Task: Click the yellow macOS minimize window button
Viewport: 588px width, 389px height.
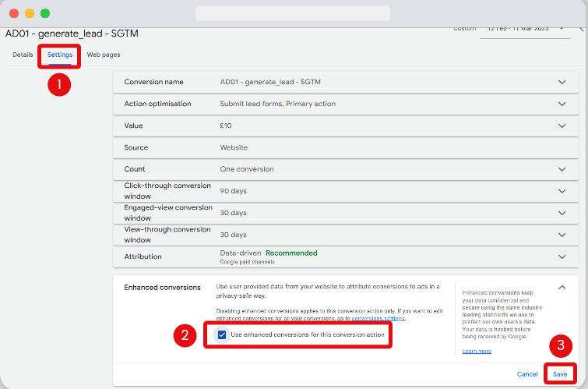Action: pyautogui.click(x=30, y=13)
